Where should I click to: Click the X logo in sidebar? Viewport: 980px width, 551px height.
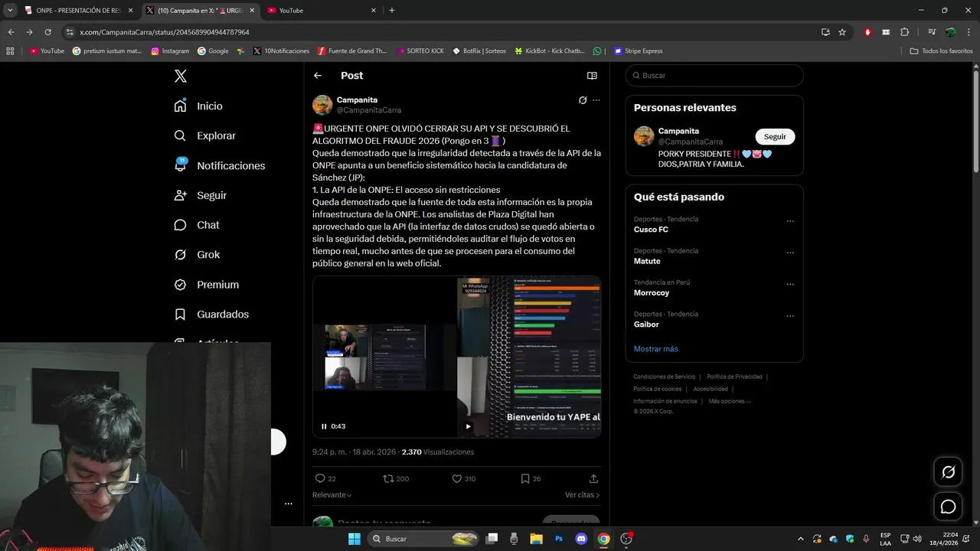pyautogui.click(x=181, y=76)
